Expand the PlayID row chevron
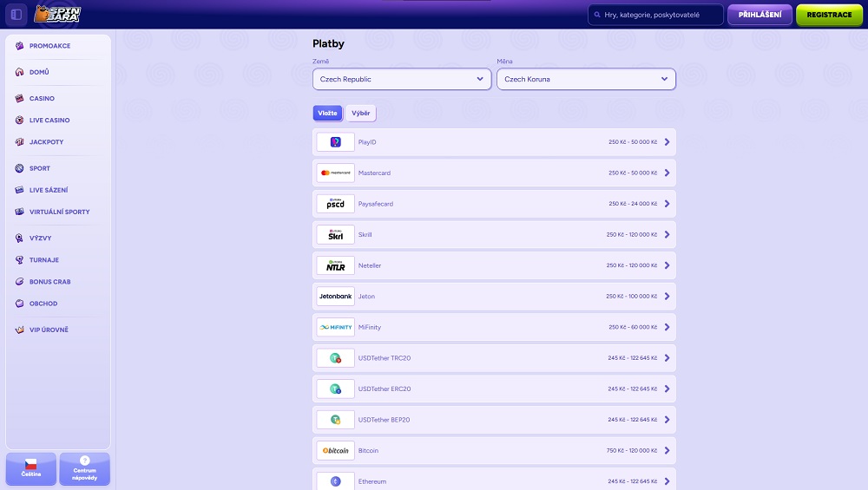 coord(667,142)
